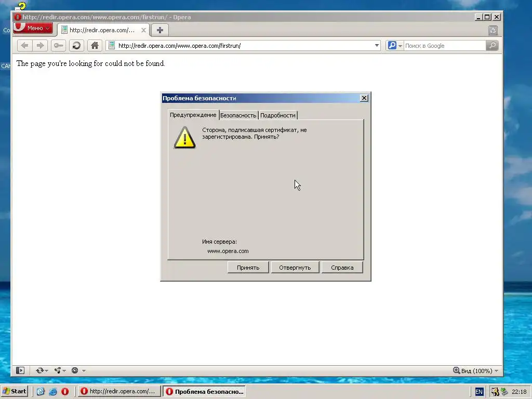Reload the page with the refresh icon
Image resolution: width=532 pixels, height=399 pixels.
click(x=77, y=46)
